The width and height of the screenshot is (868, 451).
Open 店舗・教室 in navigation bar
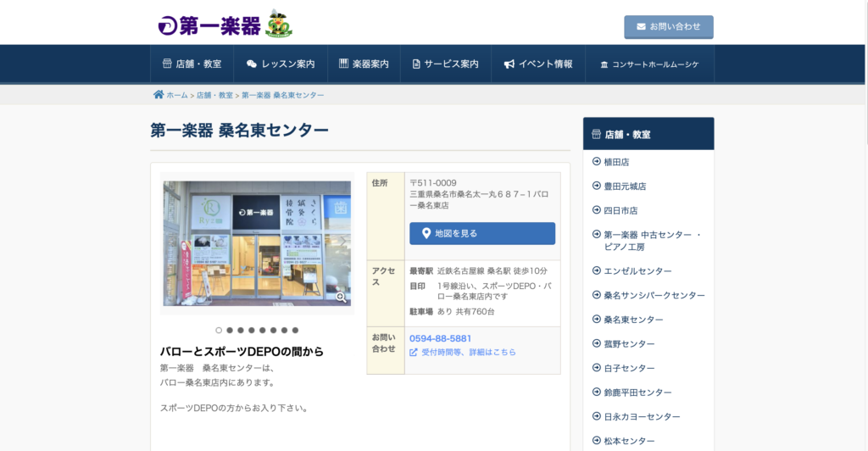click(192, 64)
